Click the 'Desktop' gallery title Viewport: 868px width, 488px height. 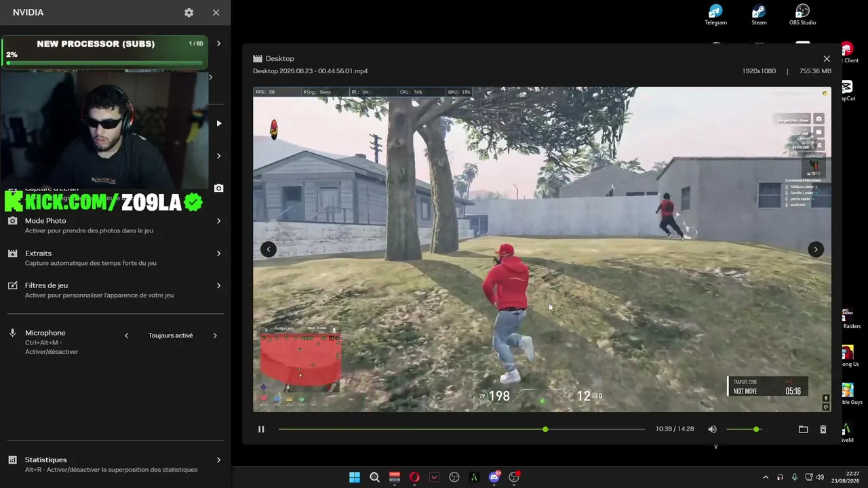click(280, 59)
